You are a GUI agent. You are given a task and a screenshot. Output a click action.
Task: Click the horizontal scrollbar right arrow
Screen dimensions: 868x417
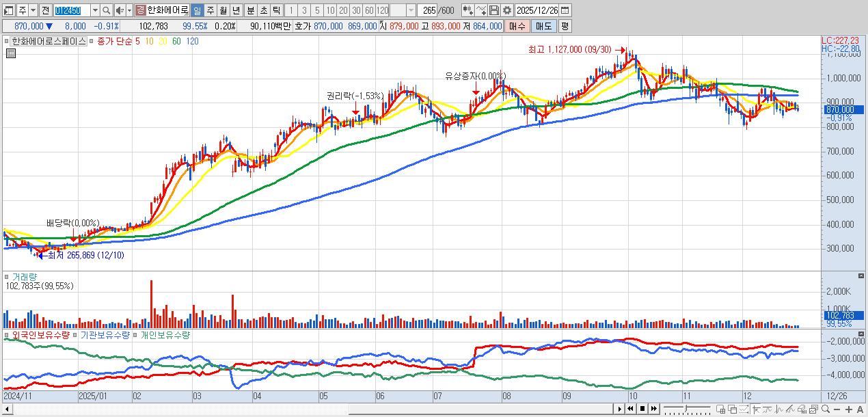click(x=619, y=409)
